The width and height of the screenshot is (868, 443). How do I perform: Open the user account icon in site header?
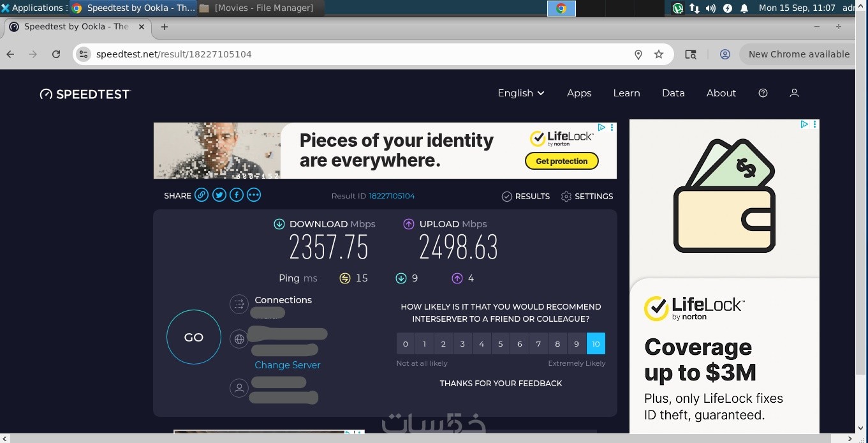coord(794,93)
